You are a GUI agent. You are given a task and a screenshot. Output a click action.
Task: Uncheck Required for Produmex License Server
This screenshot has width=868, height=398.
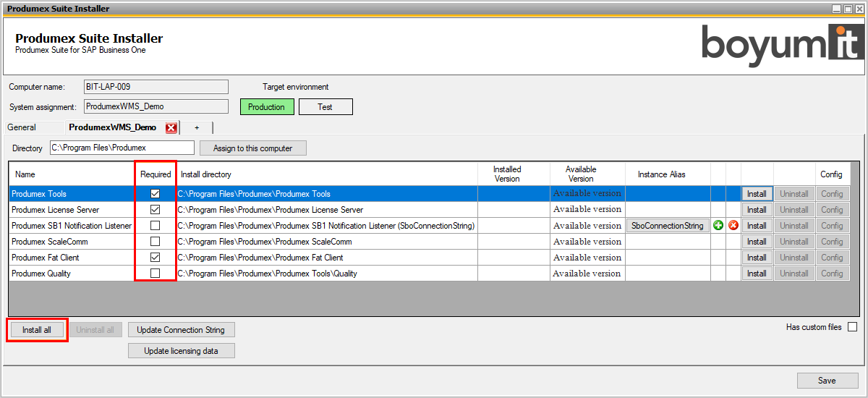pos(155,210)
